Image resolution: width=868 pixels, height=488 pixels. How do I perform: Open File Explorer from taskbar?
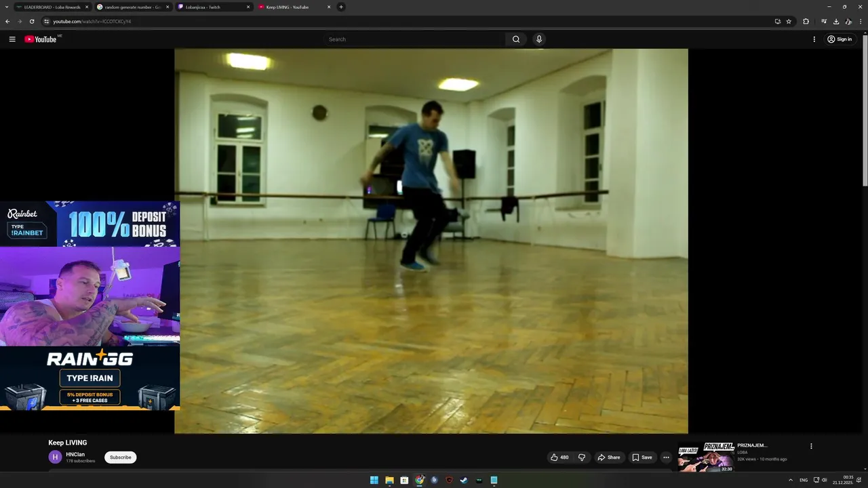point(389,480)
